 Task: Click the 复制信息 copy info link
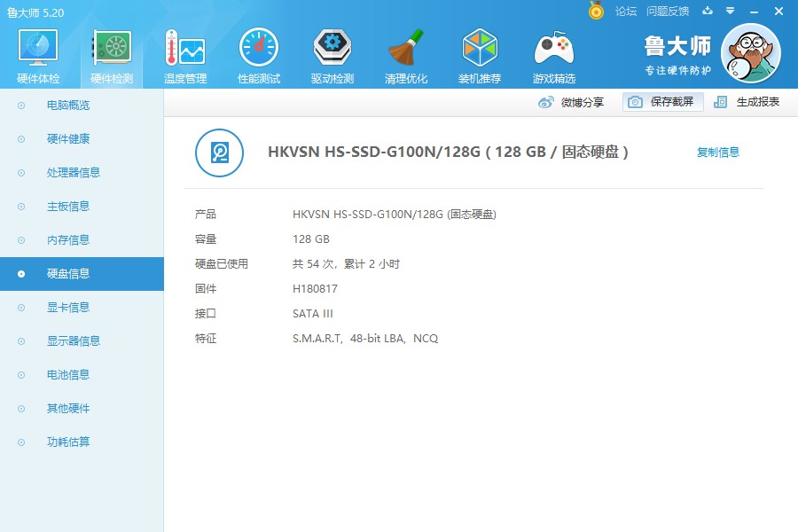718,152
